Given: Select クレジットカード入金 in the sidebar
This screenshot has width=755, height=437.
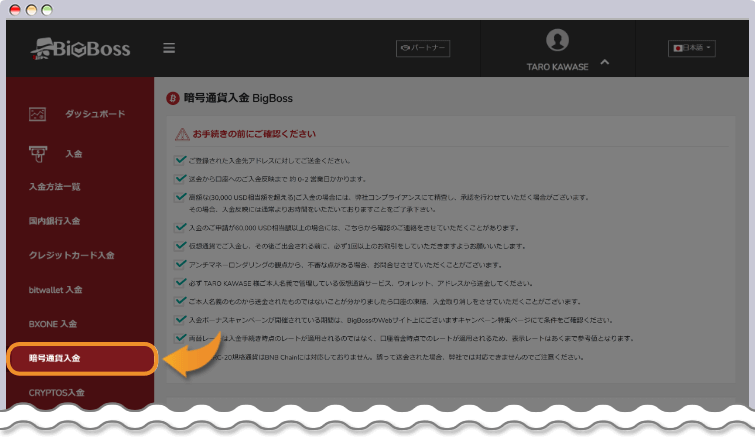Looking at the screenshot, I should tap(71, 255).
